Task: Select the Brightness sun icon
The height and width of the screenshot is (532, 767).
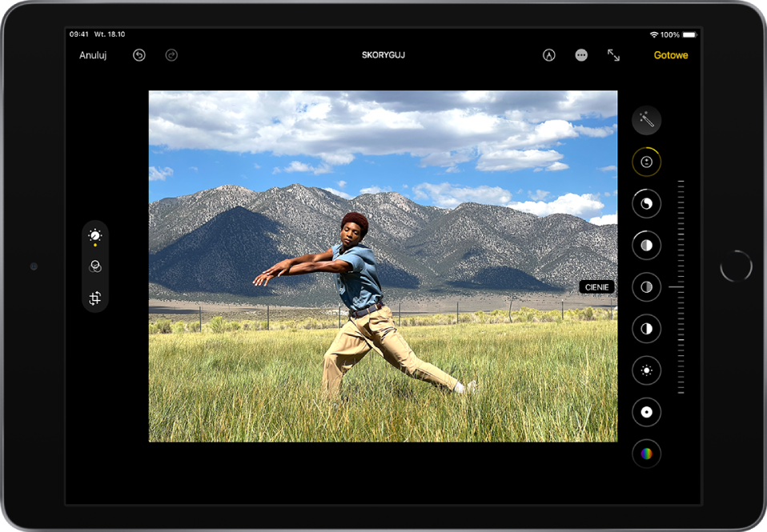Action: pos(646,370)
